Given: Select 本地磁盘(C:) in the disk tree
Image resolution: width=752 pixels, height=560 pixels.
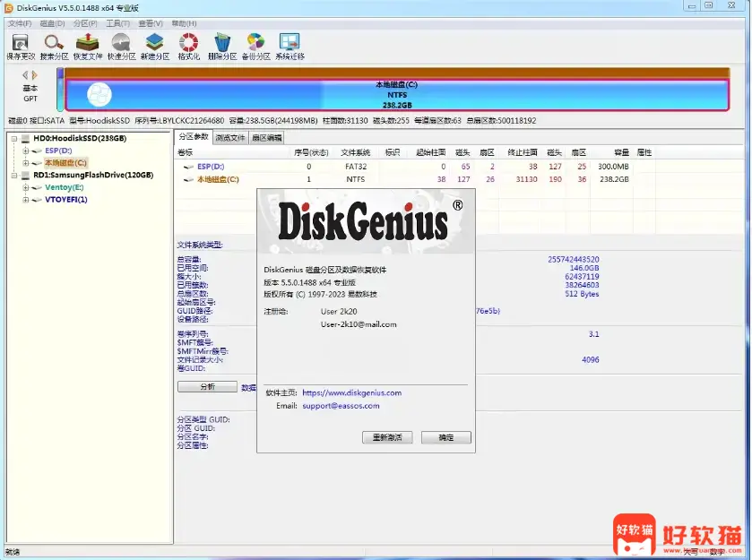Looking at the screenshot, I should (x=65, y=163).
